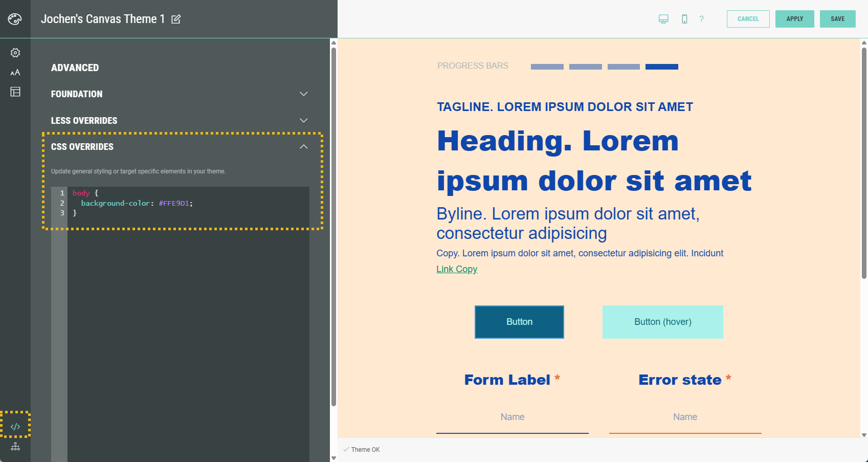Click the Button (hover) preview button

(x=662, y=322)
